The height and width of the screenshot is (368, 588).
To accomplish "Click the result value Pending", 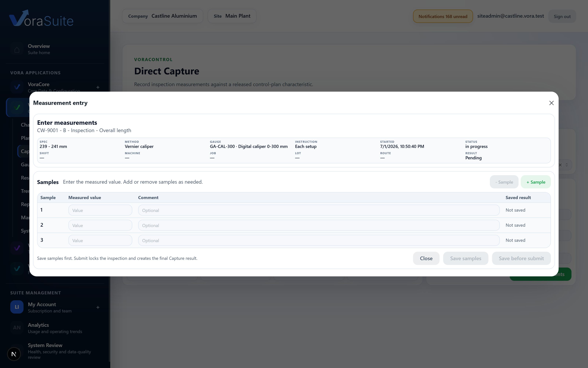I will pyautogui.click(x=473, y=158).
